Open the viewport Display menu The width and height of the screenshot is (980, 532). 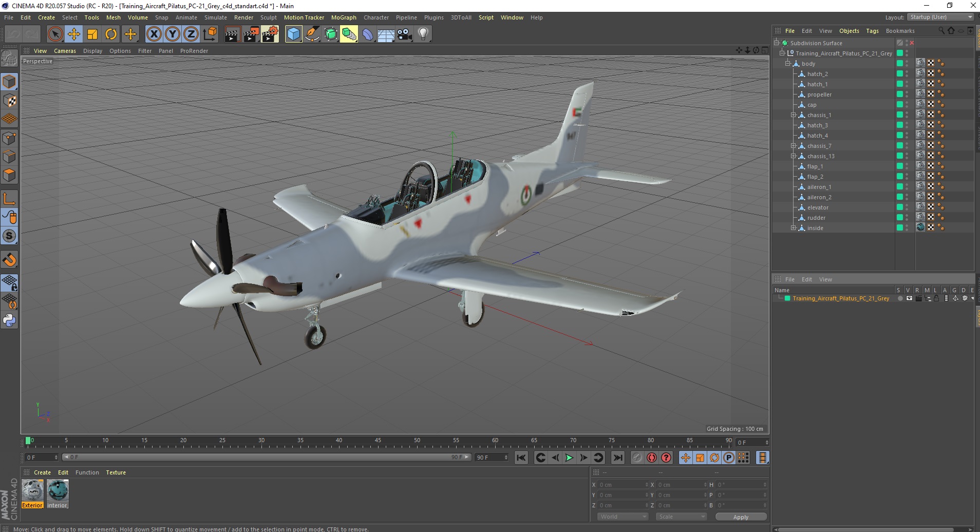coord(92,51)
